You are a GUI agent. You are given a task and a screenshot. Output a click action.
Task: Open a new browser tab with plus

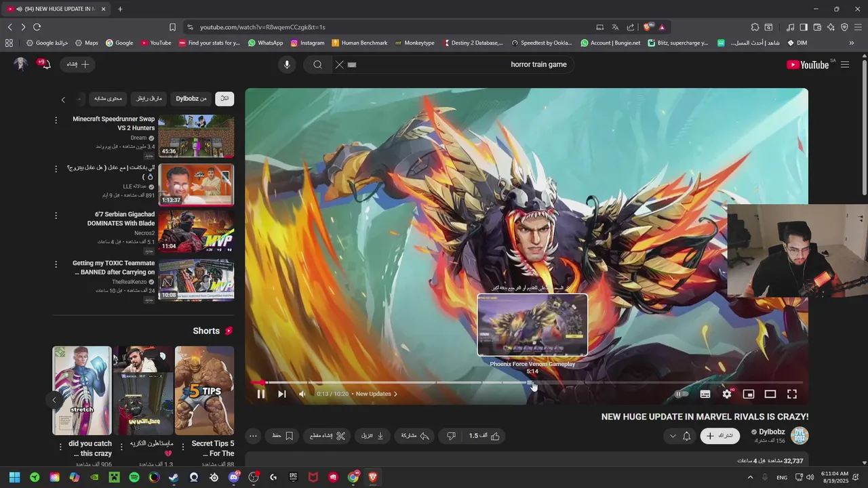(120, 9)
